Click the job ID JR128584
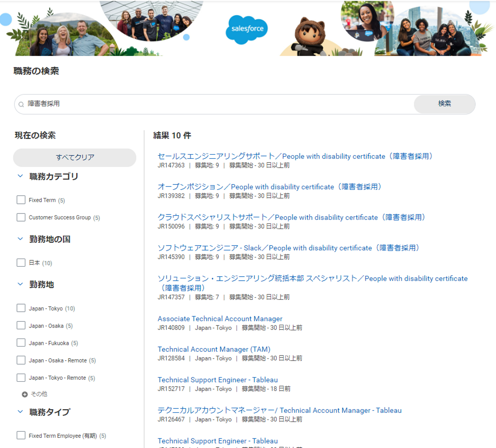Image resolution: width=496 pixels, height=448 pixels. coord(171,358)
